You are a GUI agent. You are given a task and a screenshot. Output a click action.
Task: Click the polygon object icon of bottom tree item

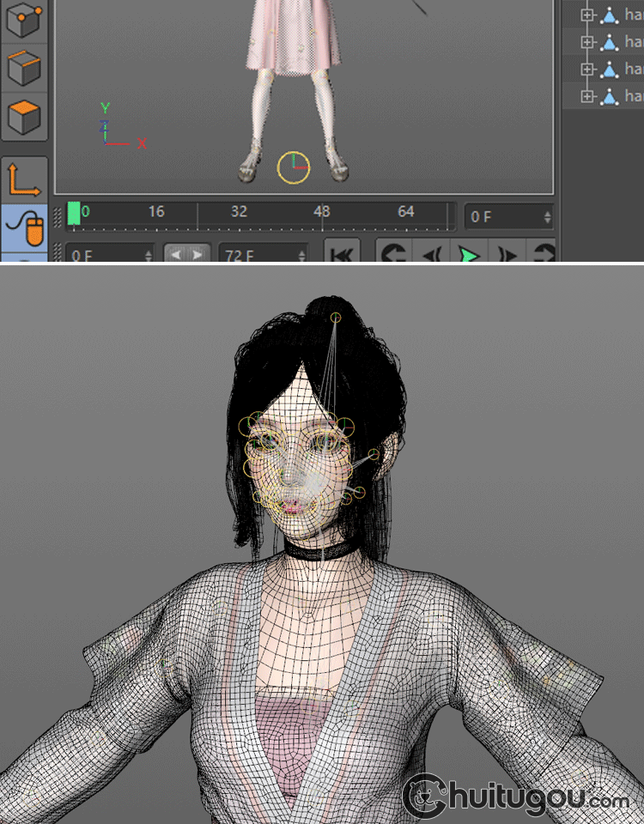[610, 96]
